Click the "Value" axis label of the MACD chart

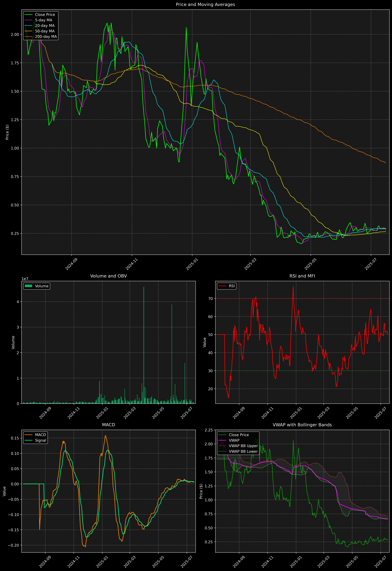4,491
